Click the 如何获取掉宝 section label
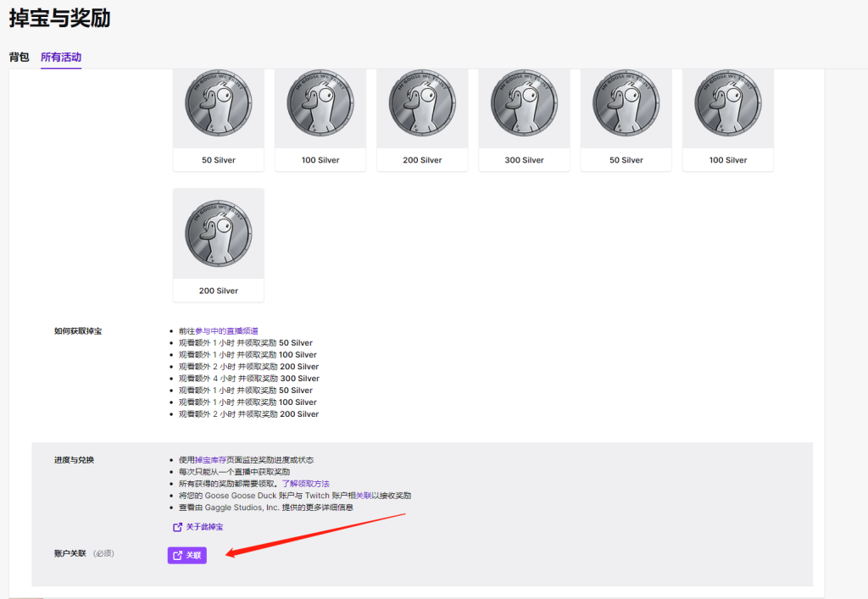The height and width of the screenshot is (599, 868). [78, 331]
